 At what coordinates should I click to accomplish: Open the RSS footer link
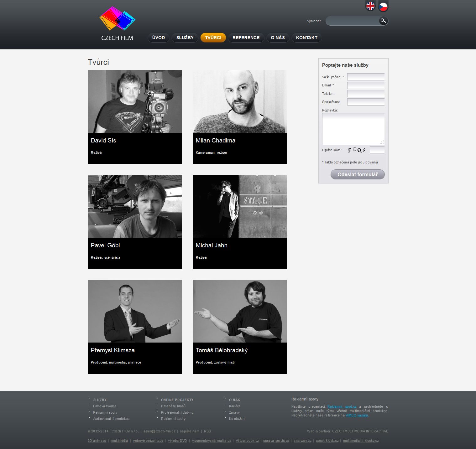click(207, 431)
